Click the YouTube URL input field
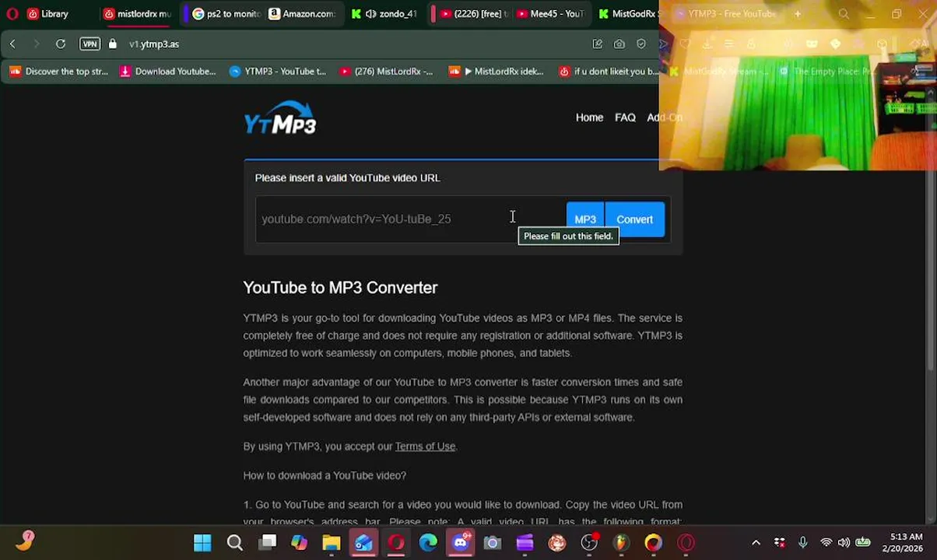Viewport: 937px width, 560px height. click(410, 219)
